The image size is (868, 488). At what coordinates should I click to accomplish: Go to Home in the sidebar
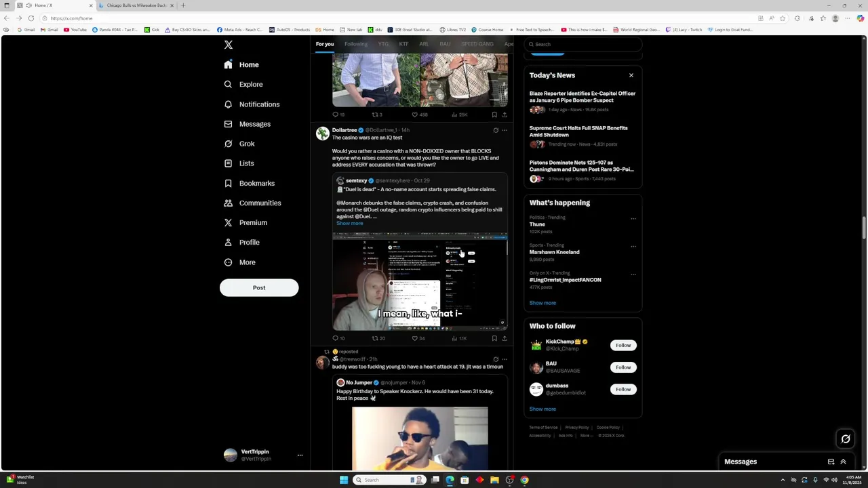[242, 64]
